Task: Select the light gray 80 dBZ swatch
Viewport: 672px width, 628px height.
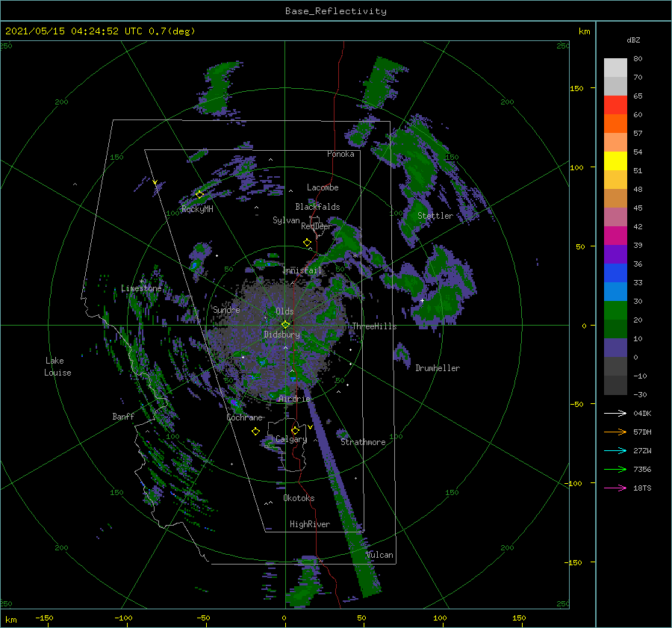Action: (x=615, y=68)
